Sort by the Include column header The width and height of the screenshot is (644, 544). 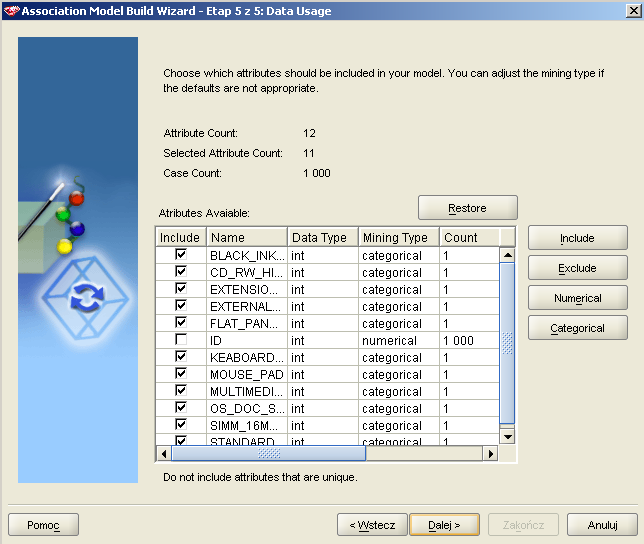pyautogui.click(x=180, y=237)
